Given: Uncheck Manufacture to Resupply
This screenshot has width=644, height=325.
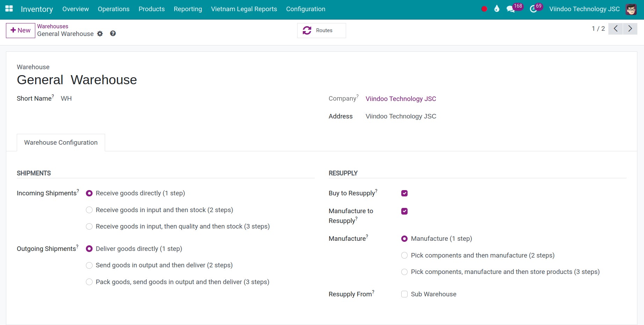Looking at the screenshot, I should [x=404, y=211].
